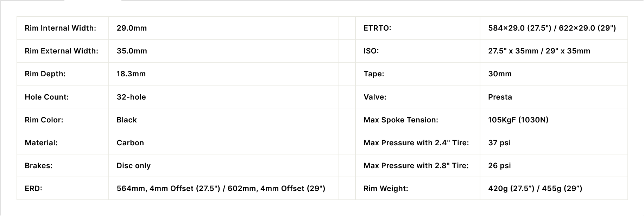Click the 37 psi max pressure value
Image resolution: width=644 pixels, height=216 pixels.
(499, 143)
